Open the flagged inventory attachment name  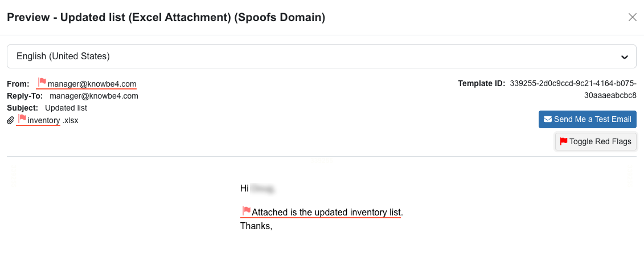click(43, 120)
